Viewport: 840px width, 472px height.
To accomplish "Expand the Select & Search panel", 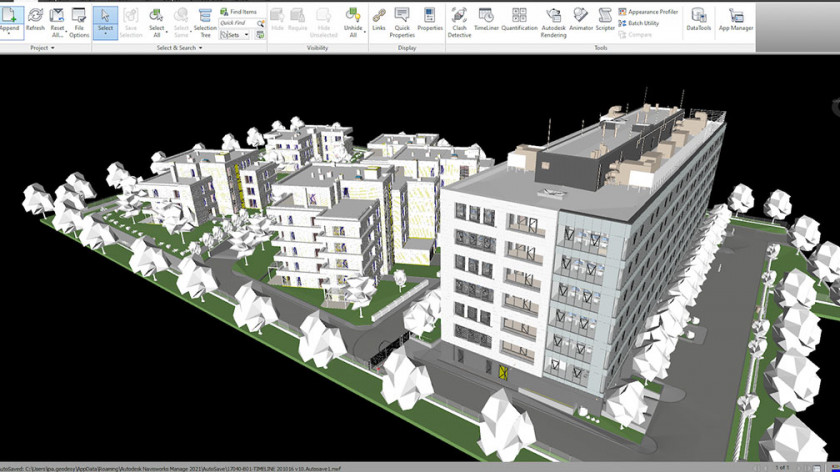I will (x=179, y=48).
